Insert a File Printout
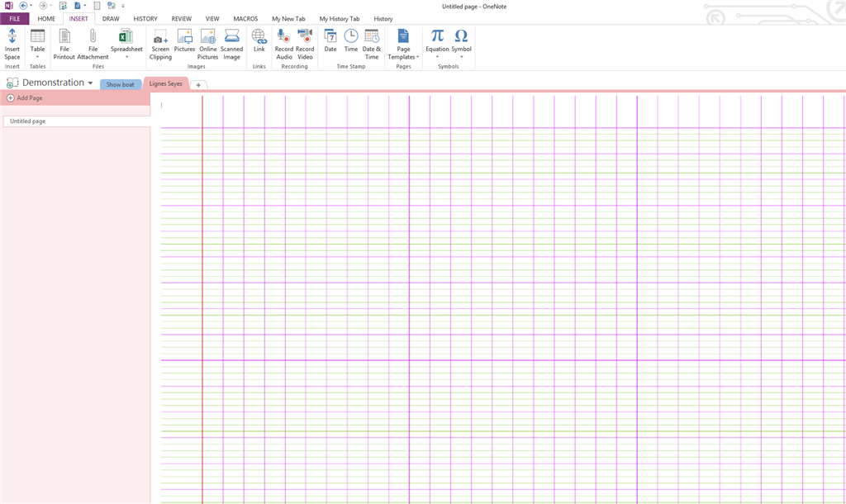This screenshot has height=504, width=846. (64, 45)
